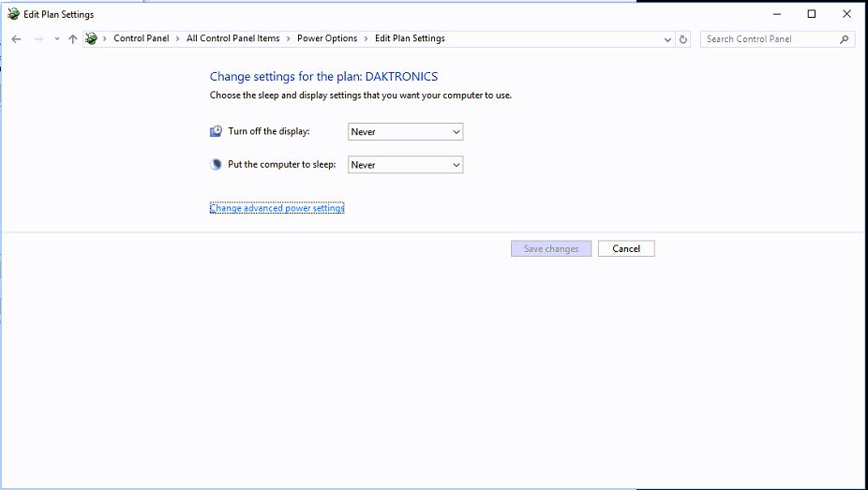Viewport: 868px width, 490px height.
Task: Click the power icon in address bar
Action: (91, 38)
